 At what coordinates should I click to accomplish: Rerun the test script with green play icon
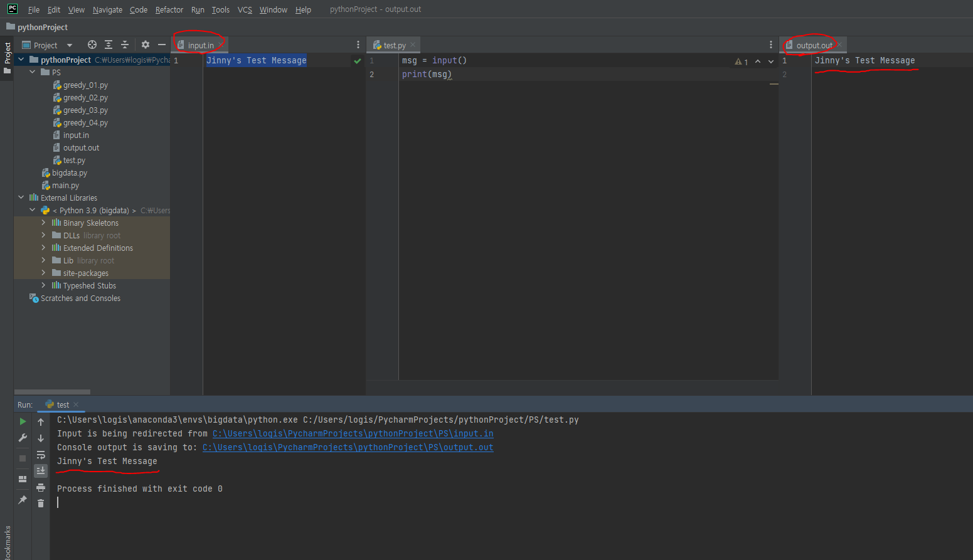point(23,421)
